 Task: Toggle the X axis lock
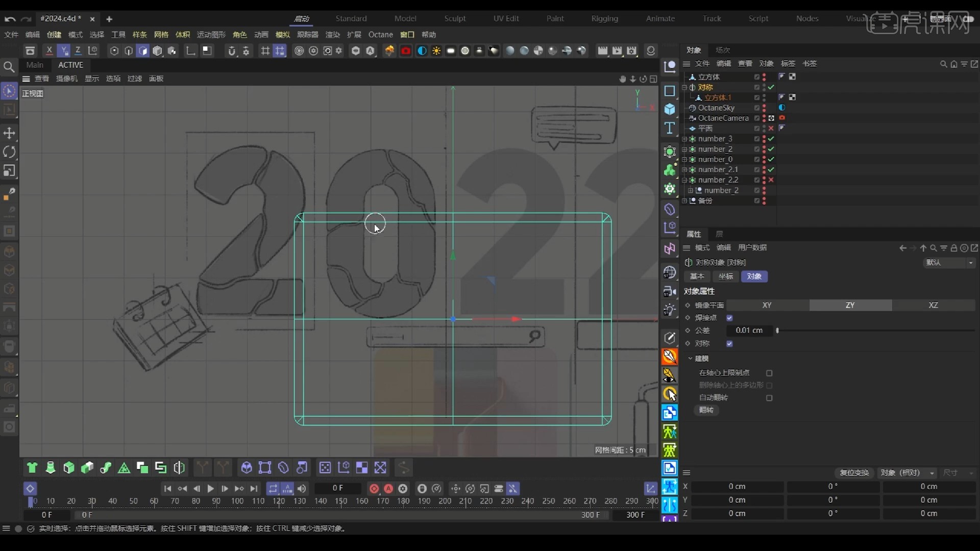(x=49, y=51)
